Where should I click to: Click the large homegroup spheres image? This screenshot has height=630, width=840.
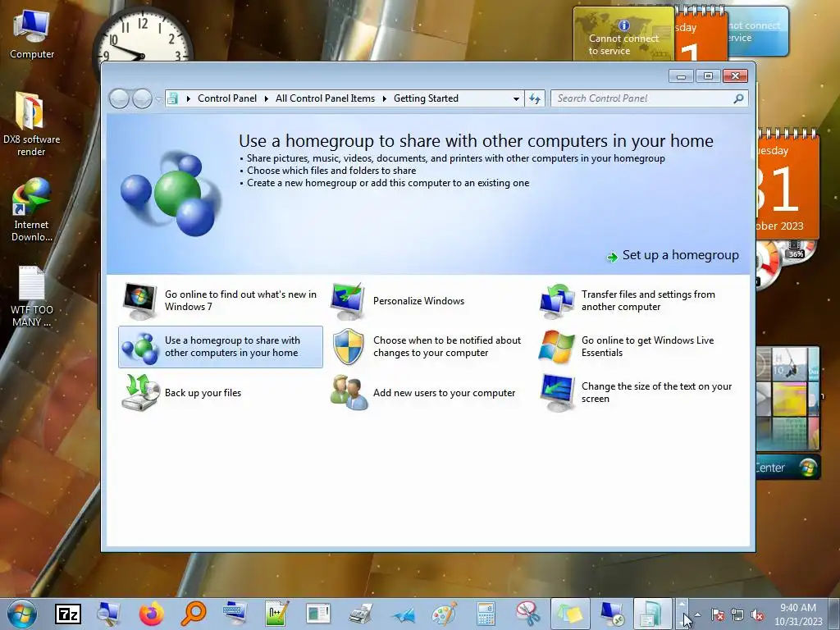point(171,194)
